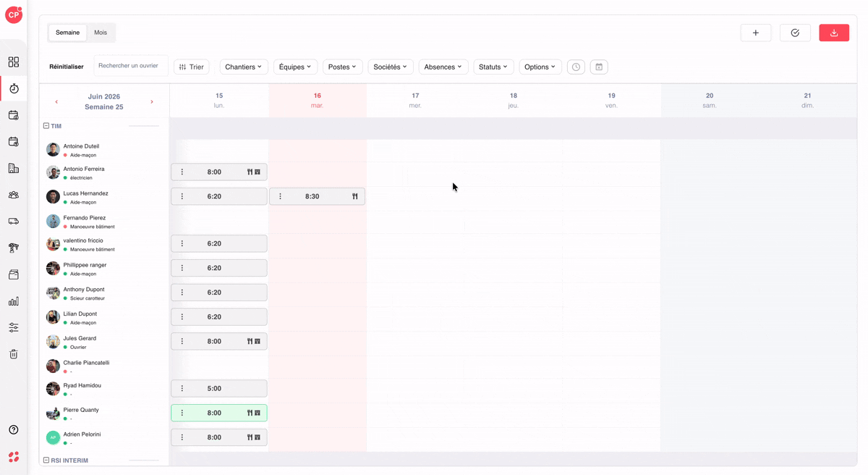Click the calendar icon button in filter bar

coord(599,67)
